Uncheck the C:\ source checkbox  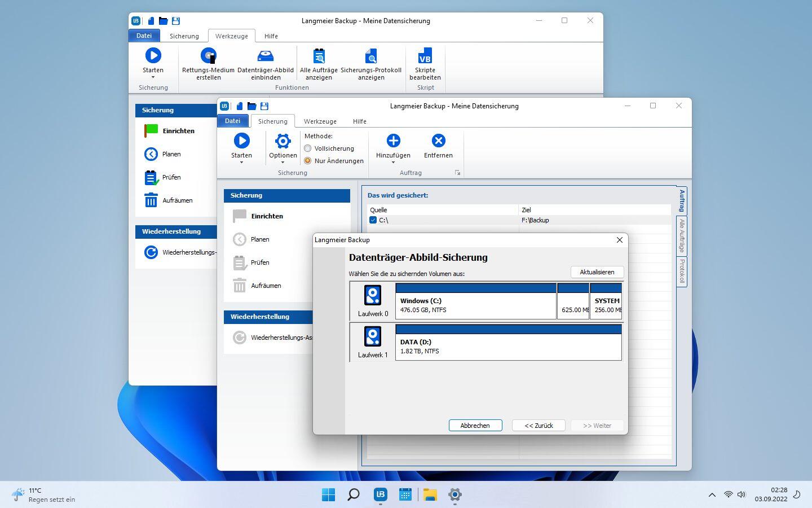pyautogui.click(x=373, y=220)
